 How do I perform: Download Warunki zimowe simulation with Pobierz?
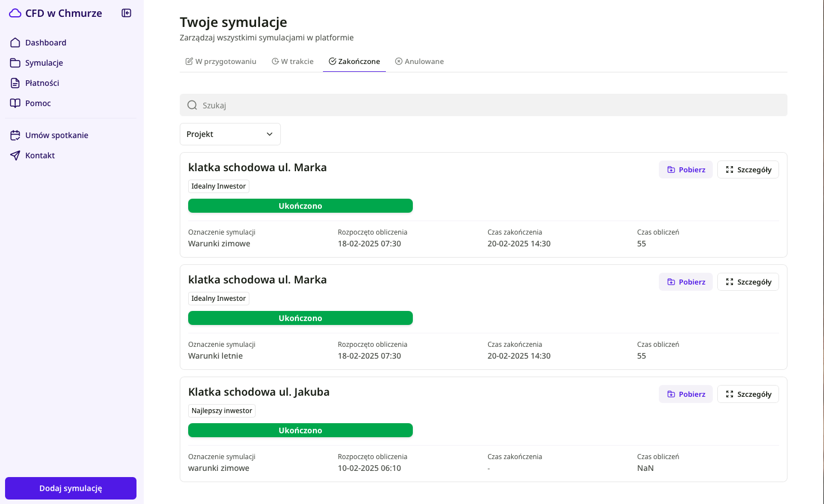pyautogui.click(x=686, y=169)
